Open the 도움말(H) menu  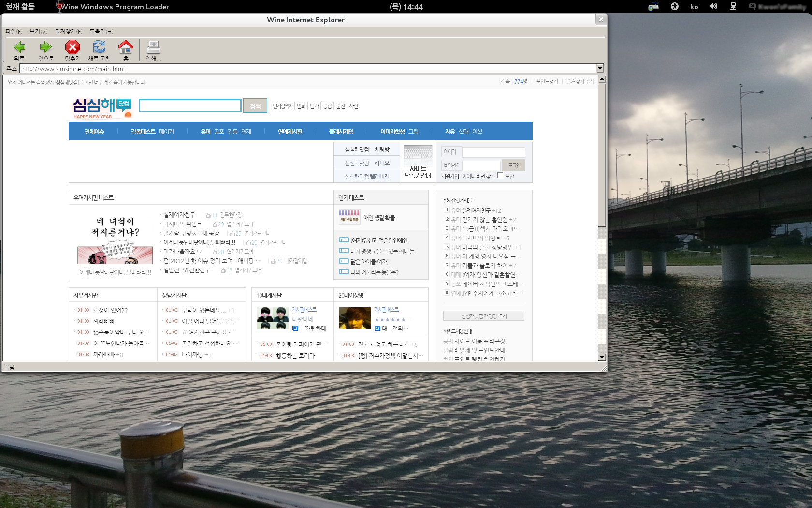[101, 31]
